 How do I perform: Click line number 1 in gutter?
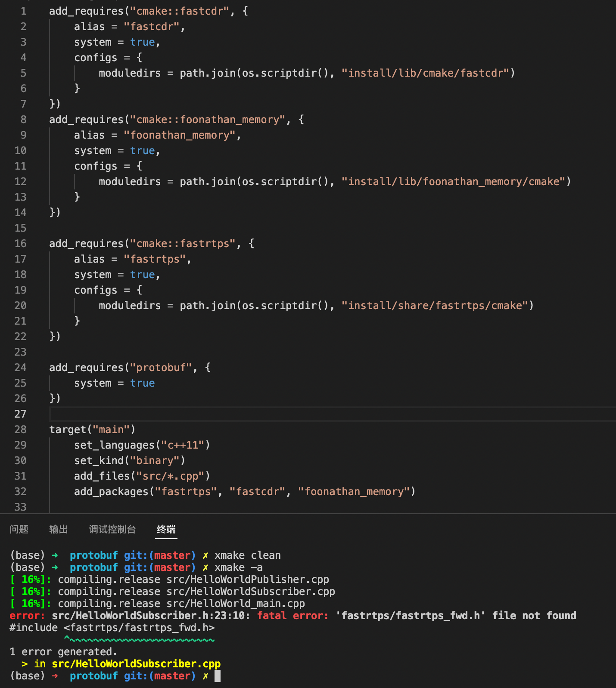point(23,11)
